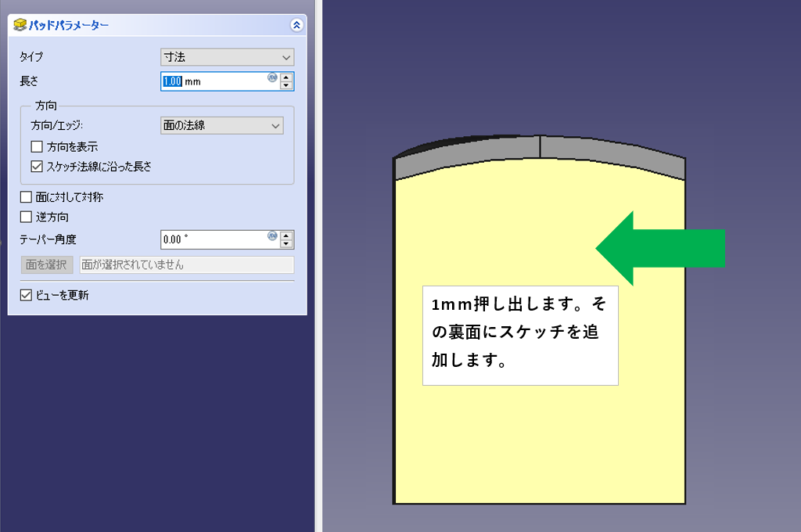Open expression editor icon in 長さ field

click(272, 77)
